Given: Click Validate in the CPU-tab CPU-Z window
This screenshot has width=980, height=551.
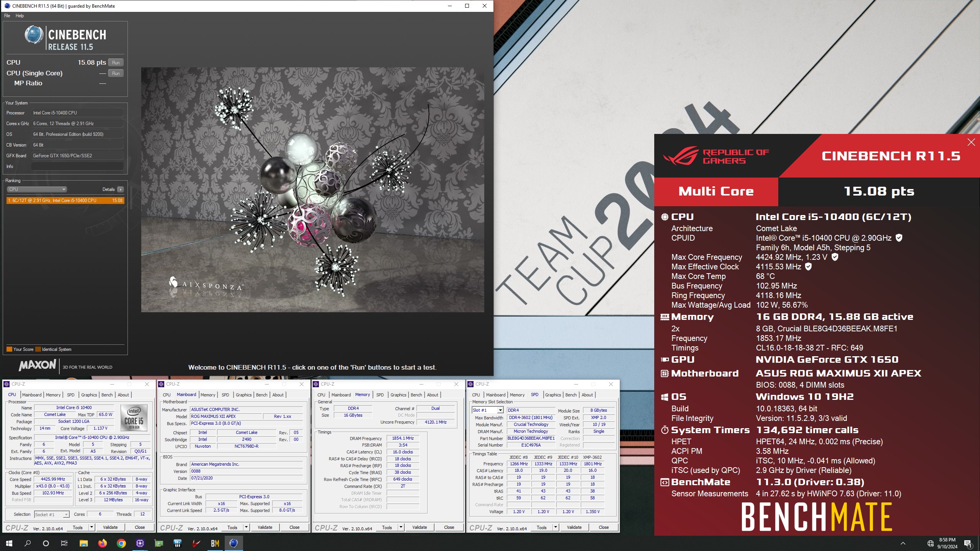Looking at the screenshot, I should pos(110,527).
